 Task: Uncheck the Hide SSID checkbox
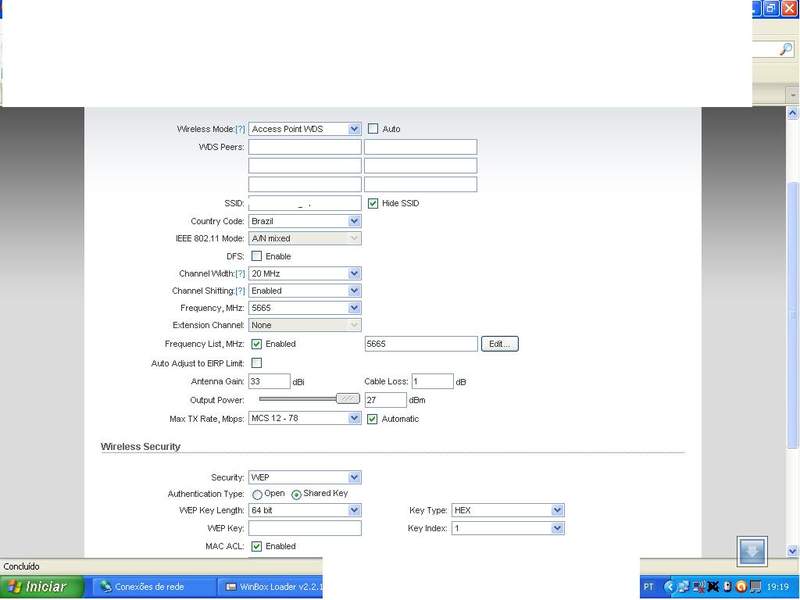(373, 203)
